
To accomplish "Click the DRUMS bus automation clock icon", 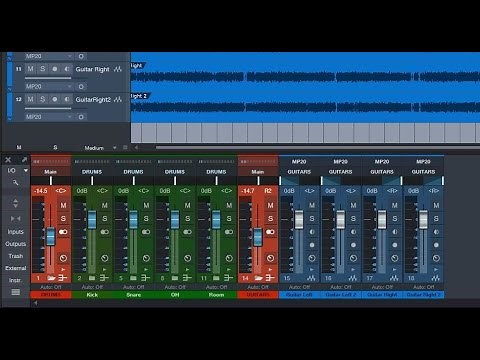I will tap(63, 258).
